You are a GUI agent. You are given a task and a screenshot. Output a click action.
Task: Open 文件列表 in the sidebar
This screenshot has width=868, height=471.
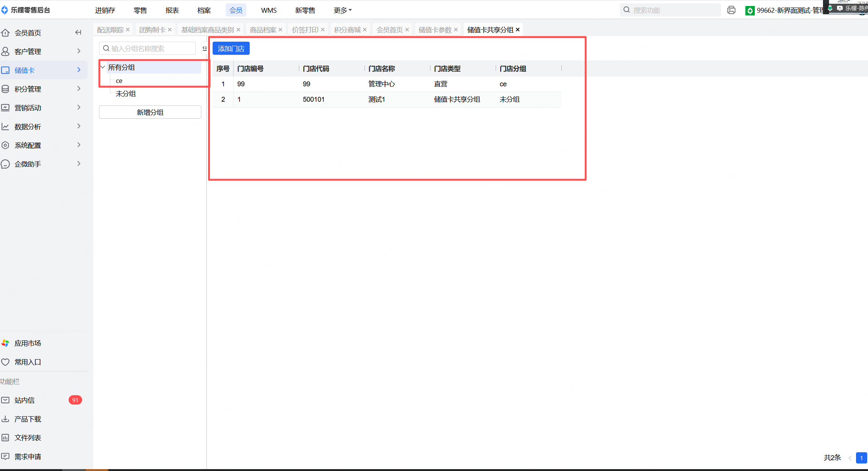click(27, 438)
